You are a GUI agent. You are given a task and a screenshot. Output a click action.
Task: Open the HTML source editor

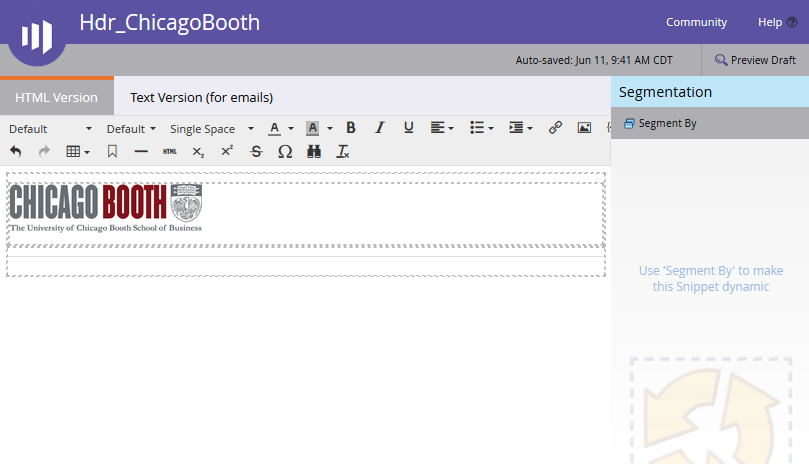pos(170,152)
